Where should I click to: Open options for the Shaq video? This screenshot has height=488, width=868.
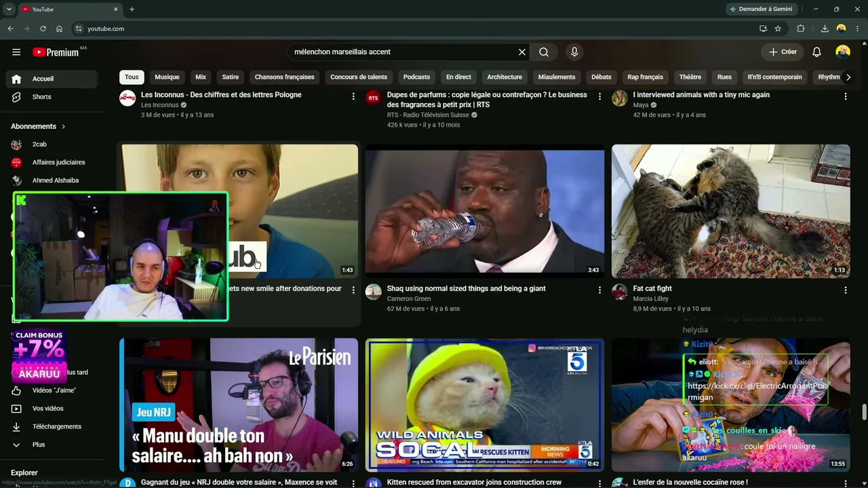point(599,290)
